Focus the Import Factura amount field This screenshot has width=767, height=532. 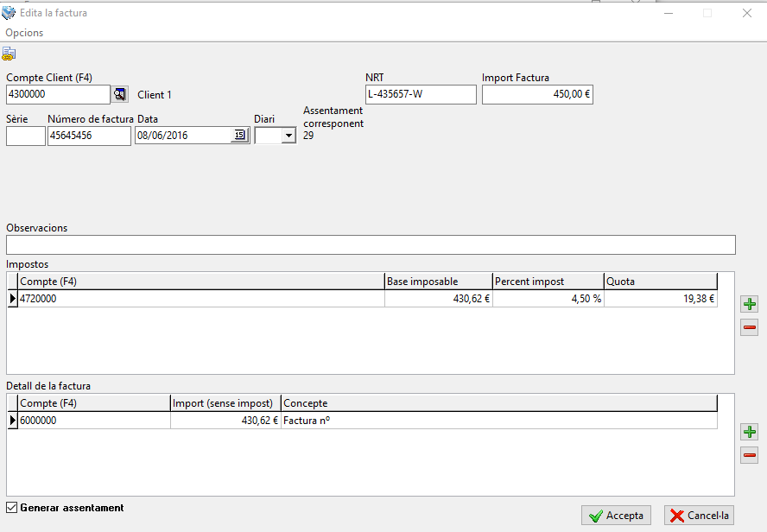(x=537, y=94)
